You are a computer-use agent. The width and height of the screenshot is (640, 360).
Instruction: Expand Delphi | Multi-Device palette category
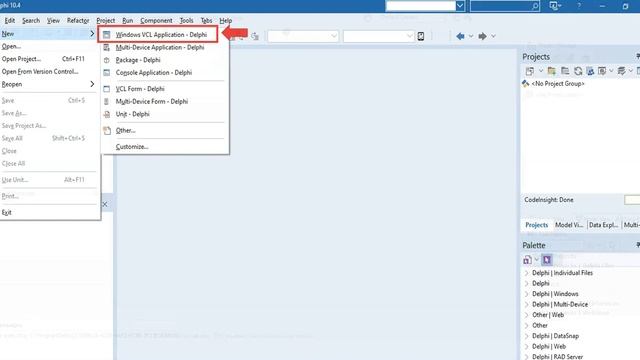point(527,304)
